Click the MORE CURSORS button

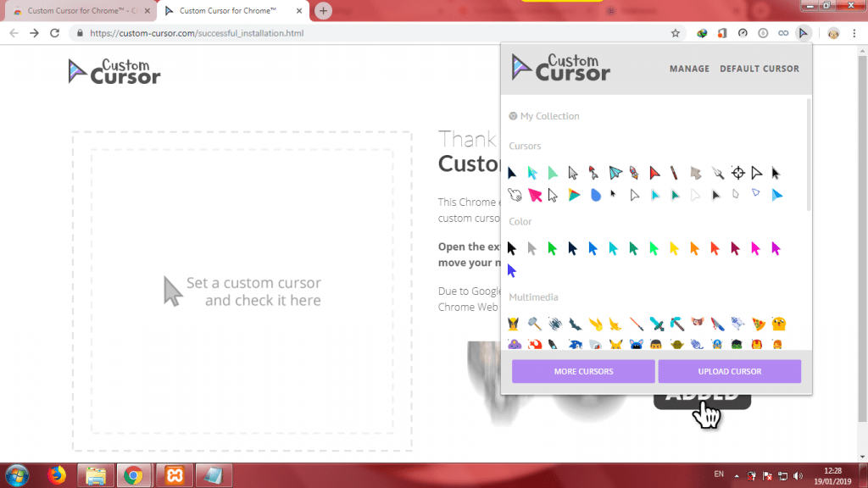(x=583, y=371)
